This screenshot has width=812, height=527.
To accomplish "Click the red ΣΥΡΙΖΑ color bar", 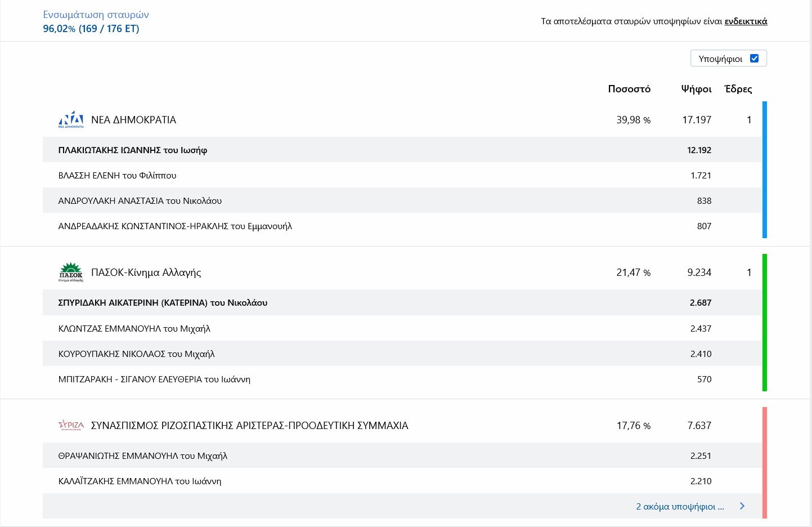I will [764, 462].
